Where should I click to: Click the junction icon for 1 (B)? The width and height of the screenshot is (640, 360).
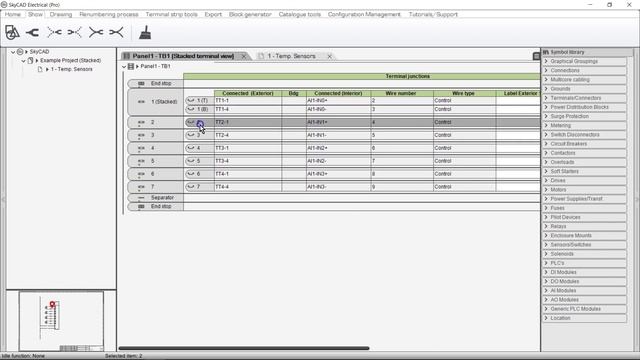pyautogui.click(x=191, y=109)
